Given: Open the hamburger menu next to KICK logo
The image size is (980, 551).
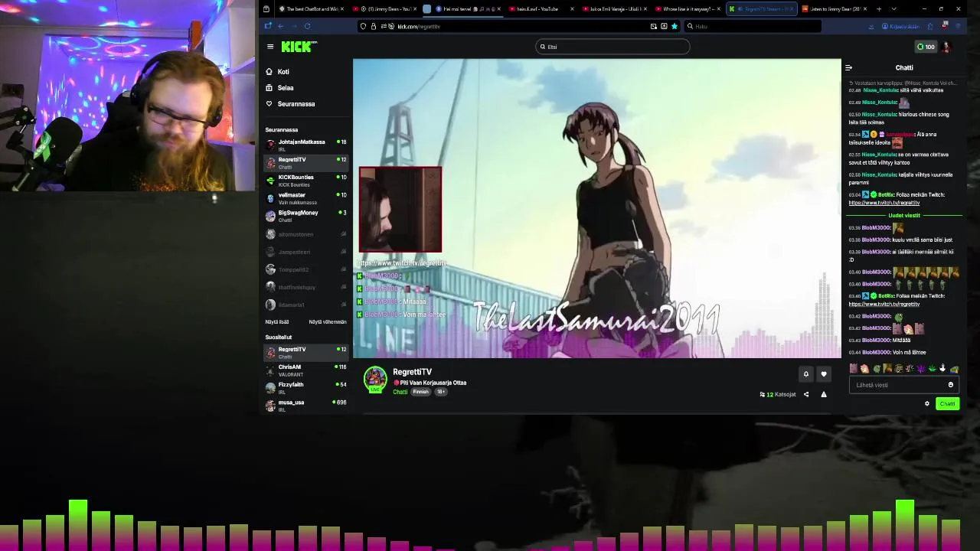Looking at the screenshot, I should [x=270, y=47].
